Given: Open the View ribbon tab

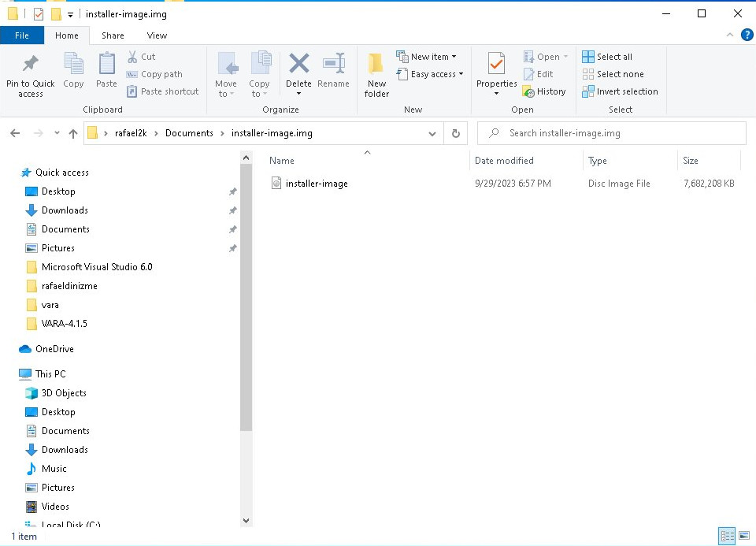Looking at the screenshot, I should [157, 35].
